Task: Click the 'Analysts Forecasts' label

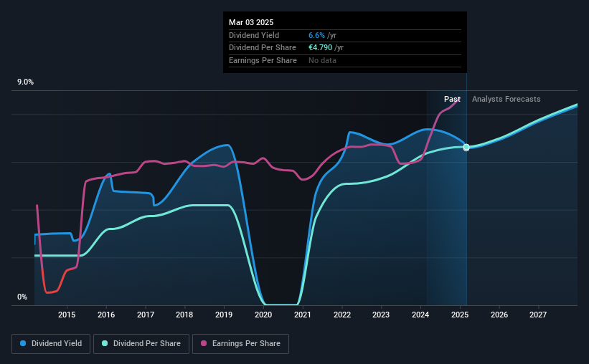Action: pyautogui.click(x=506, y=99)
